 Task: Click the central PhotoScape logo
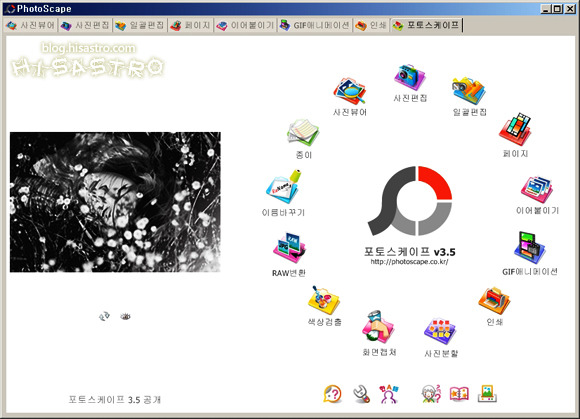tap(410, 201)
